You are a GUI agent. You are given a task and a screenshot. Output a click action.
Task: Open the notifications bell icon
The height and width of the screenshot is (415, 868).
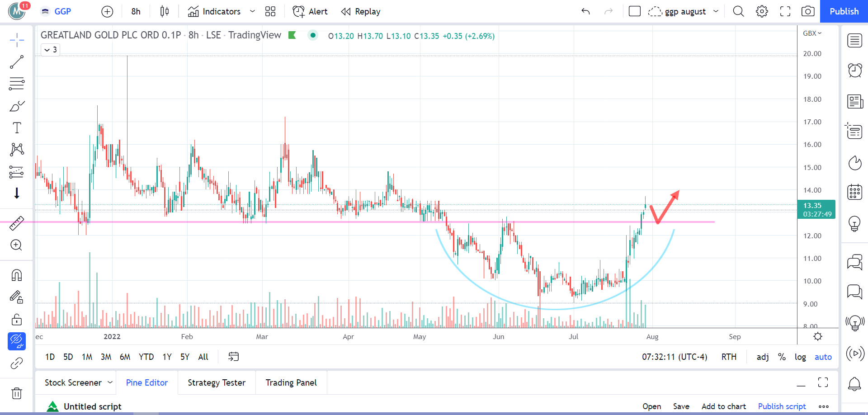[854, 384]
